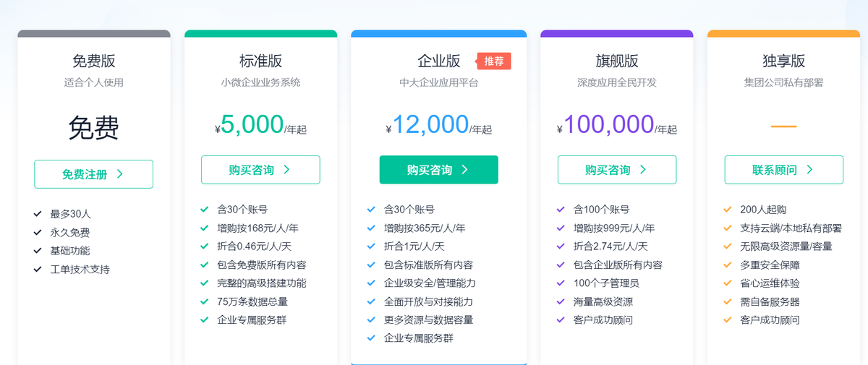This screenshot has height=365, width=868.
Task: Click the checkmark next to 最多30人
Action: click(x=38, y=214)
